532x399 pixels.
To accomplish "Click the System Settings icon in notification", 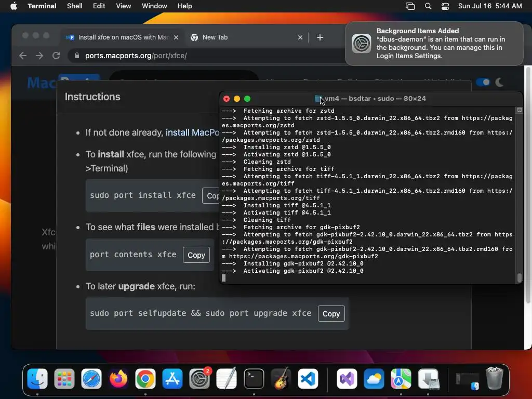I will pos(362,44).
